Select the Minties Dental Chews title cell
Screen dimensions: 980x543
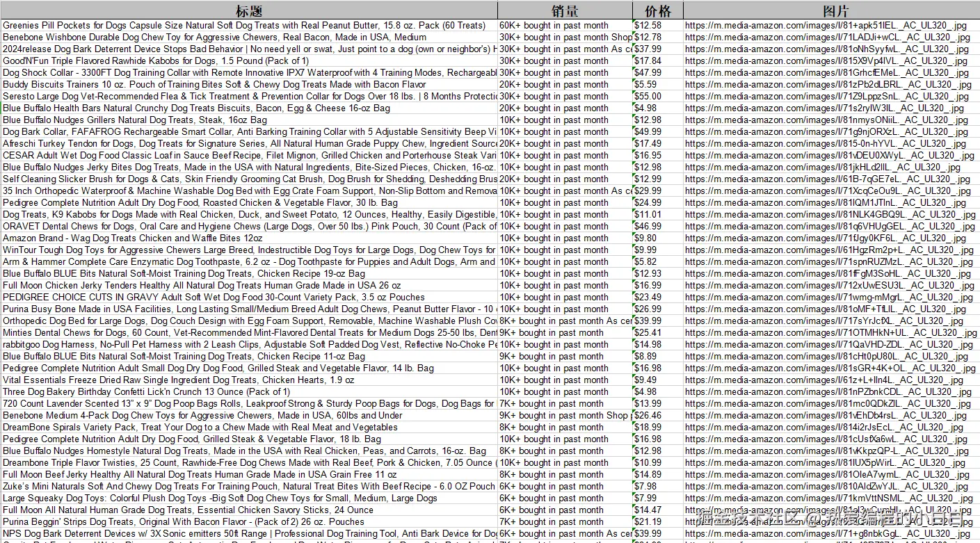tap(249, 333)
